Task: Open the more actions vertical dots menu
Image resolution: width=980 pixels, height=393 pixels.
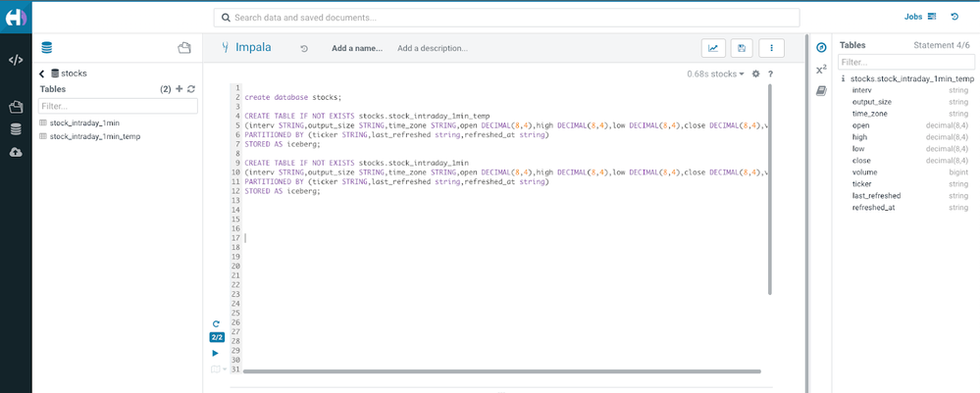Action: (x=771, y=48)
